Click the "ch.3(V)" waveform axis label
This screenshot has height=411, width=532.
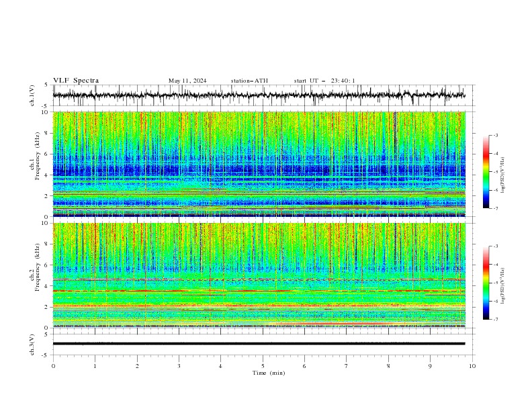32,345
